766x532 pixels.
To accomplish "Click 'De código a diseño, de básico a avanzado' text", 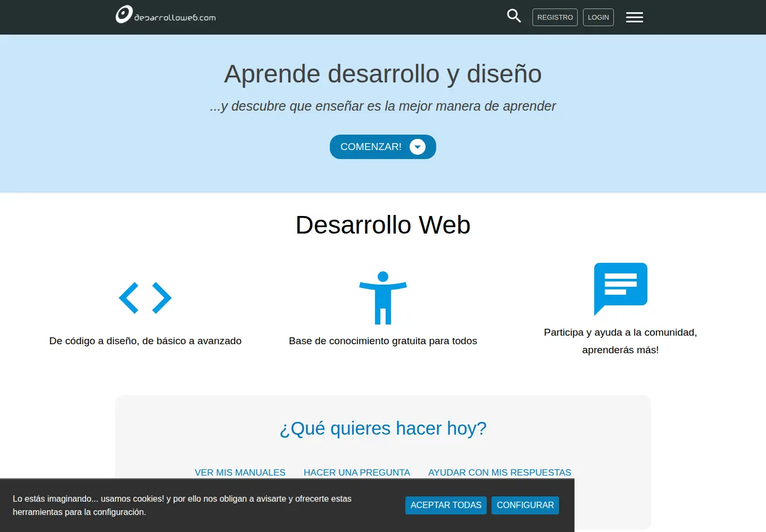I will tap(145, 341).
